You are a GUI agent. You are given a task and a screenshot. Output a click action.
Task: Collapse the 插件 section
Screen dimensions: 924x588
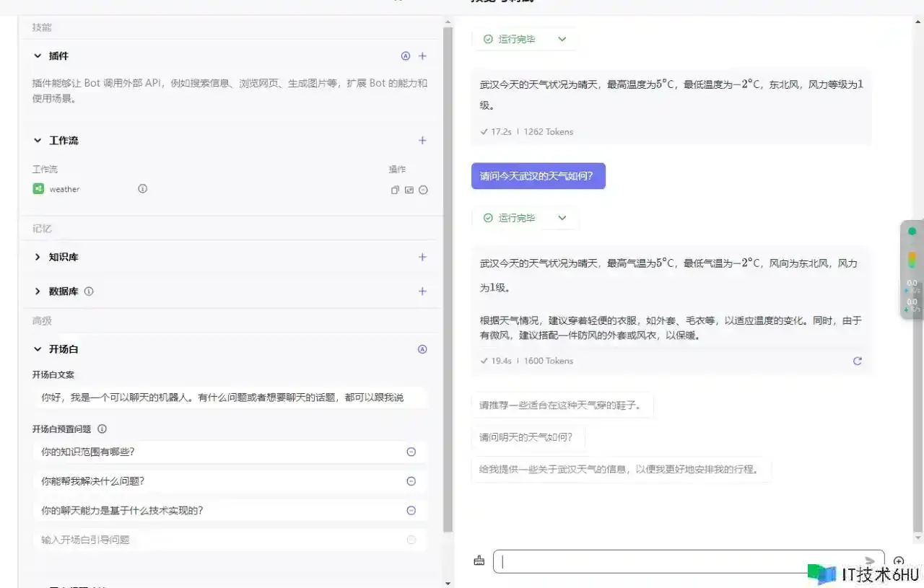(38, 56)
